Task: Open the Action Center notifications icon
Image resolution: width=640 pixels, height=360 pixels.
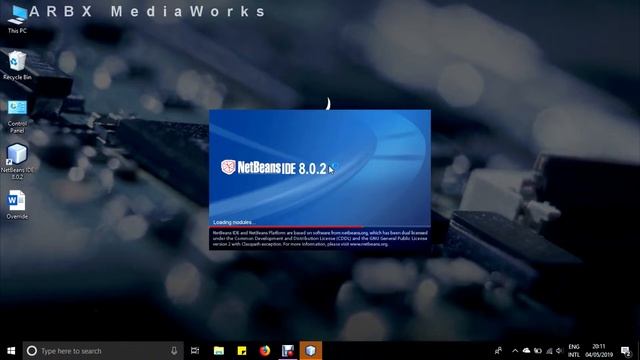Action: 626,351
